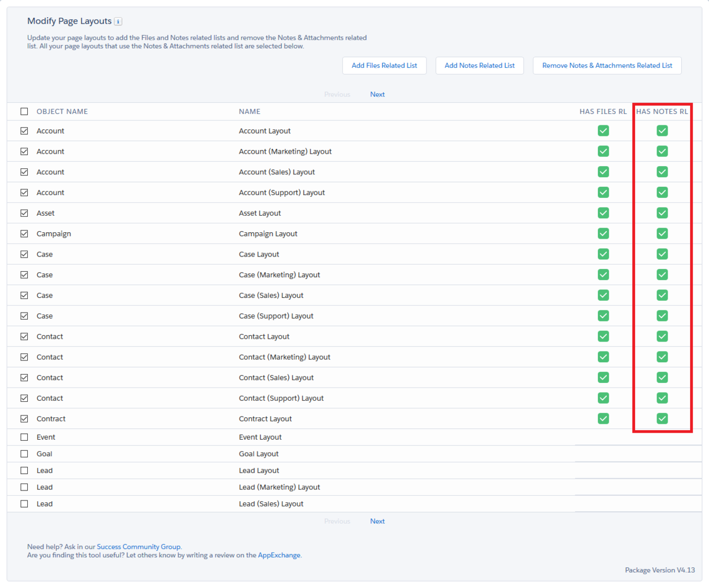Click Has Notes RL checkmark for Account (Marketing) Layout

click(662, 151)
